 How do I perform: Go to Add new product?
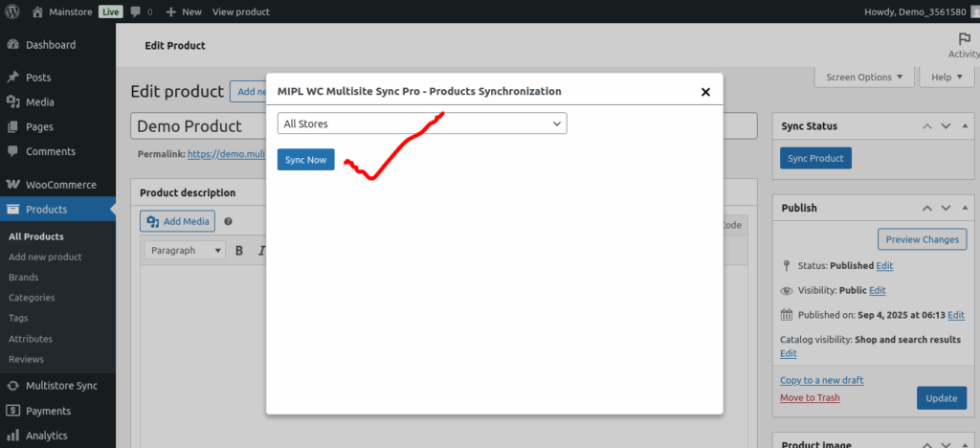[x=45, y=257]
